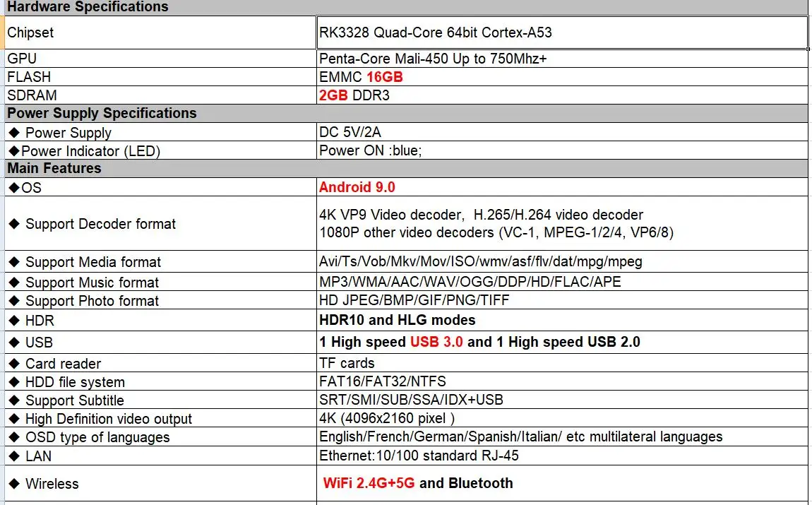812x505 pixels.
Task: Select the Support Media format label cell
Action: 160,261
